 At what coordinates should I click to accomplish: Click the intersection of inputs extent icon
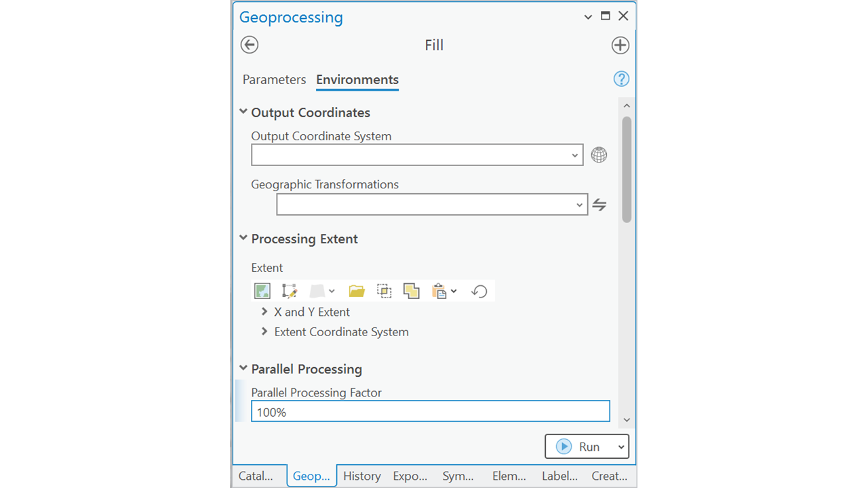click(384, 291)
